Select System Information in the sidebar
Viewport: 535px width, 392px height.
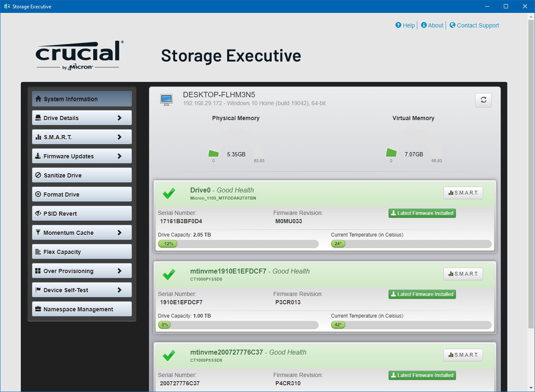[82, 99]
